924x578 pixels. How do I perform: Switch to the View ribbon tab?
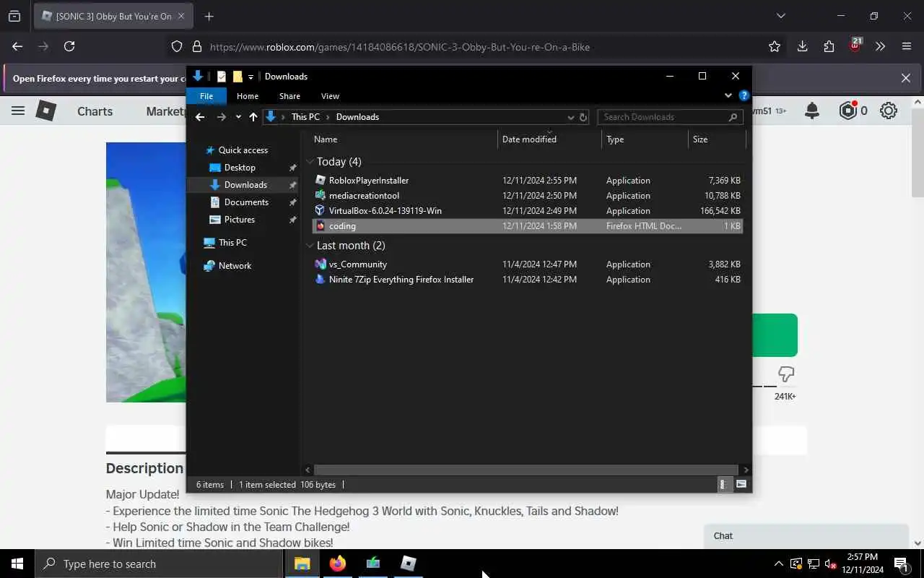click(x=330, y=96)
